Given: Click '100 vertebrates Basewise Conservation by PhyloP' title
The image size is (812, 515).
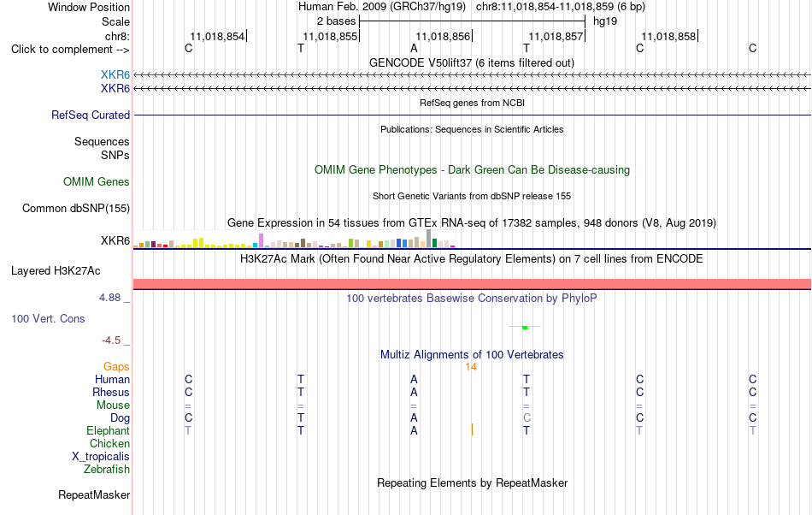Looking at the screenshot, I should click(x=472, y=299).
